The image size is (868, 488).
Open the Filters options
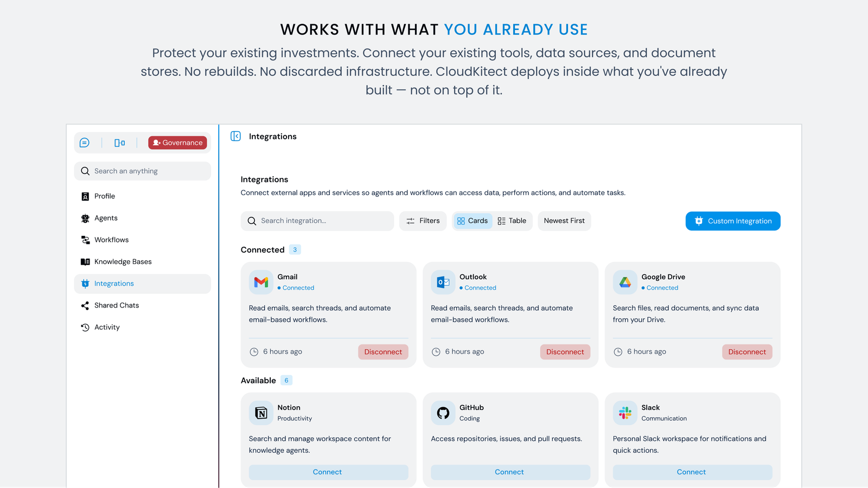pos(423,221)
